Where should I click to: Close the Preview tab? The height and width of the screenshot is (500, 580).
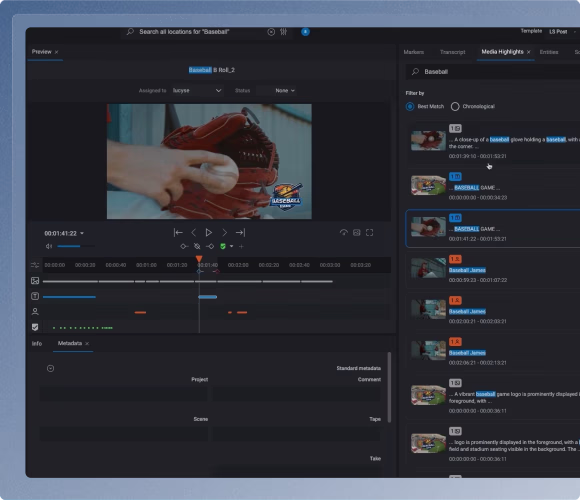click(57, 52)
